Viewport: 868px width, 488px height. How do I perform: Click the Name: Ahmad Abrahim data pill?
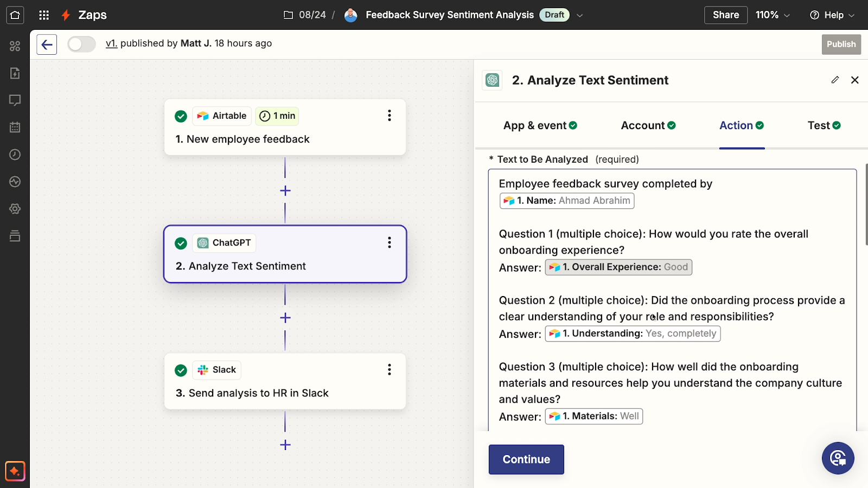[567, 201]
